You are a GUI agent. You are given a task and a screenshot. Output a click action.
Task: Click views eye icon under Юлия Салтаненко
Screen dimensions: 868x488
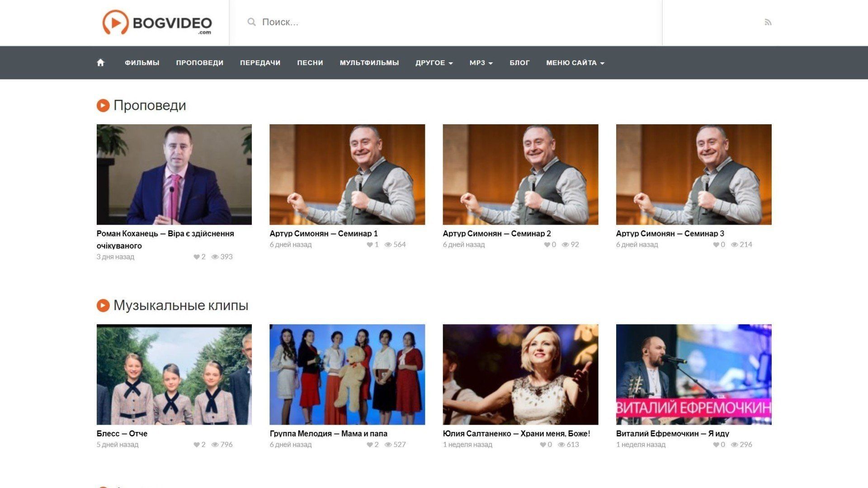561,445
